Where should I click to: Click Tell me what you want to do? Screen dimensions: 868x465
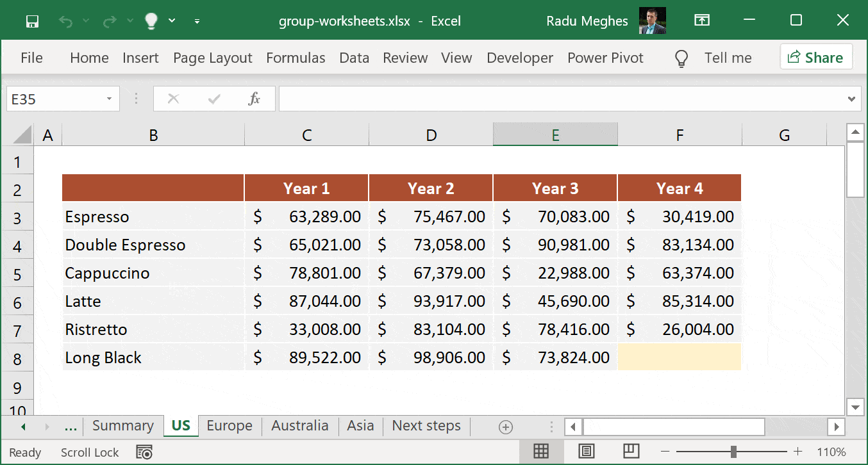tap(728, 58)
